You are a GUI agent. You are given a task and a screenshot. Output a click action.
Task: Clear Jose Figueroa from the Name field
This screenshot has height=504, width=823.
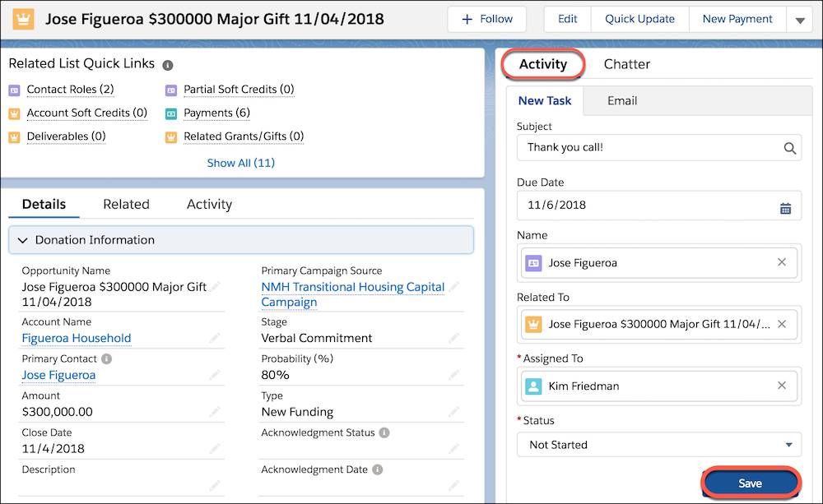pyautogui.click(x=781, y=262)
